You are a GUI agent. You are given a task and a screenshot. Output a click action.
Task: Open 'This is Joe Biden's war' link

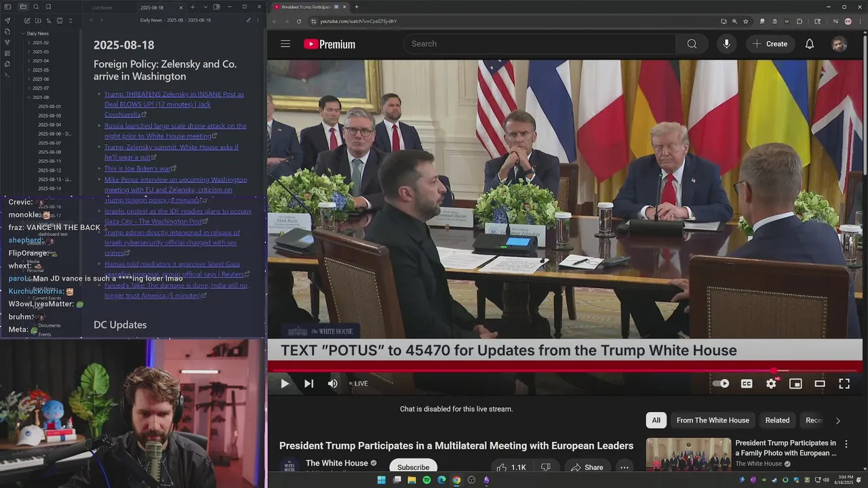[138, 168]
